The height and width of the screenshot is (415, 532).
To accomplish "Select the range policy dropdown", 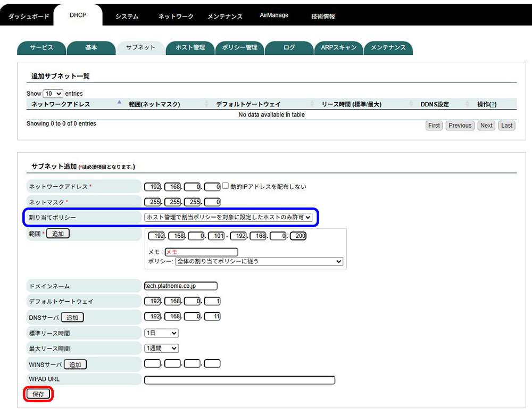I will (259, 262).
